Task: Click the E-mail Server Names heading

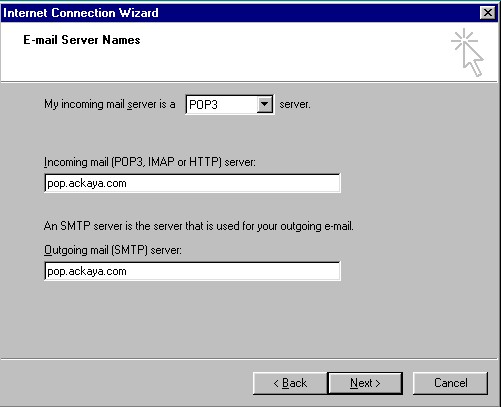Action: [82, 40]
